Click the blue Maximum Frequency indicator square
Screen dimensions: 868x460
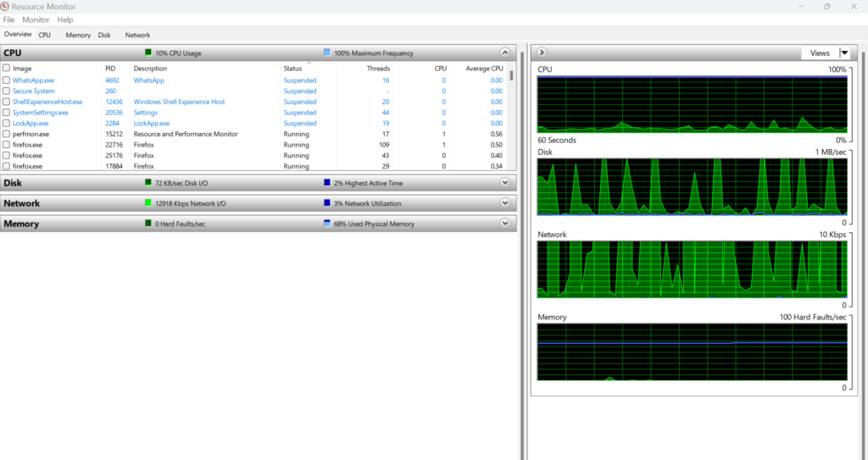327,53
